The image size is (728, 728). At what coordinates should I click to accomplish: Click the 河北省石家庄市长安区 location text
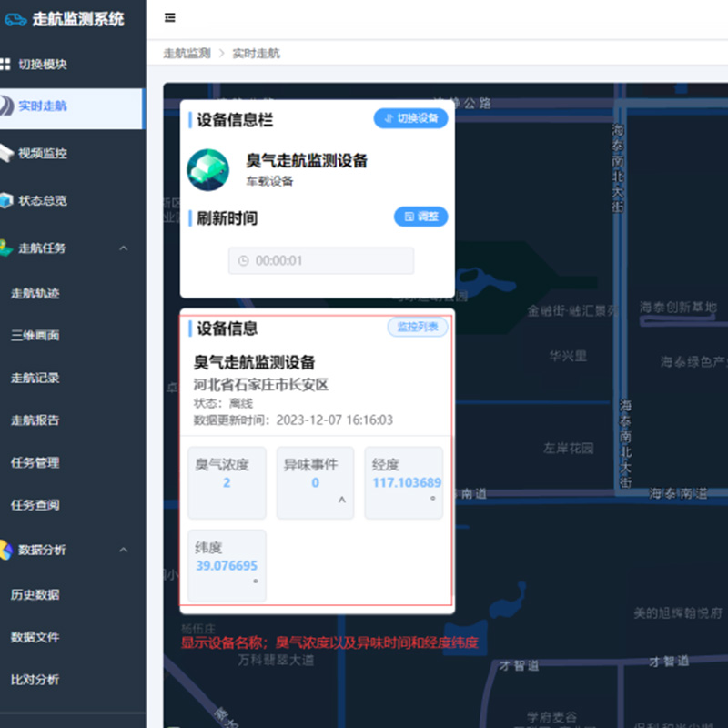coord(261,385)
